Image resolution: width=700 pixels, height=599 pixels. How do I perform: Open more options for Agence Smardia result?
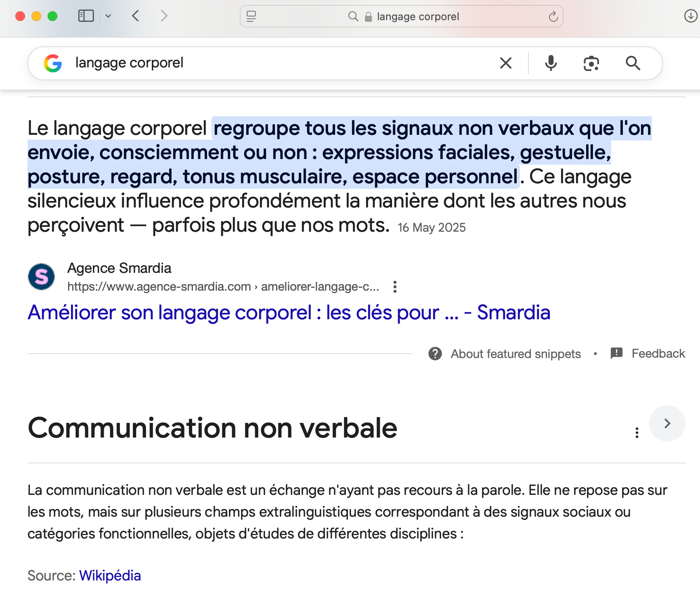[395, 287]
